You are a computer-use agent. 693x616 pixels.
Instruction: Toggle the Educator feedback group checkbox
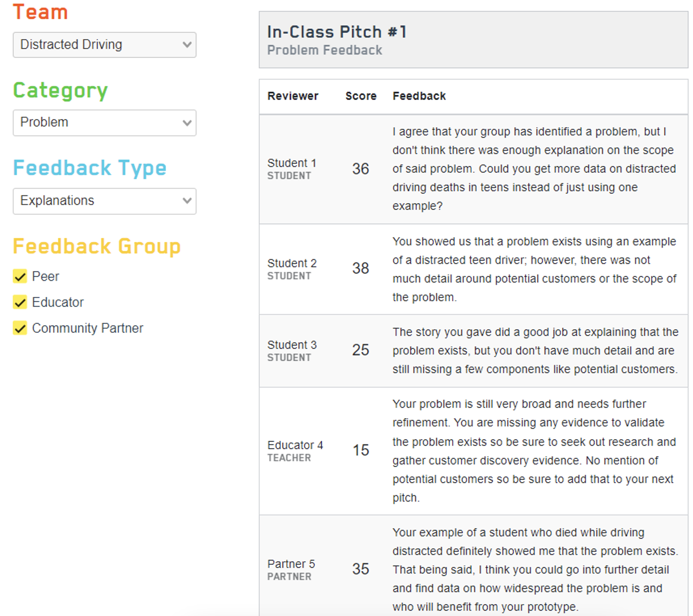click(x=20, y=302)
